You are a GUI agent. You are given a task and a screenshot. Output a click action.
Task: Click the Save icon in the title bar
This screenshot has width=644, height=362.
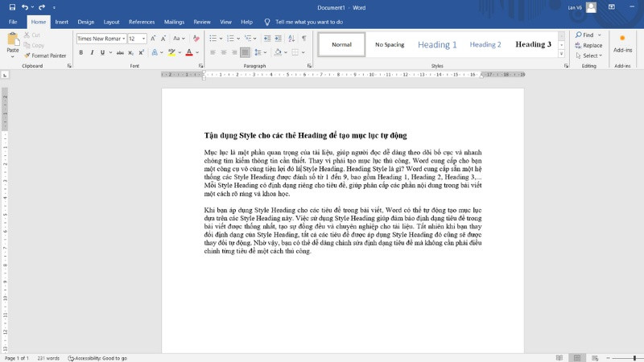(x=10, y=7)
